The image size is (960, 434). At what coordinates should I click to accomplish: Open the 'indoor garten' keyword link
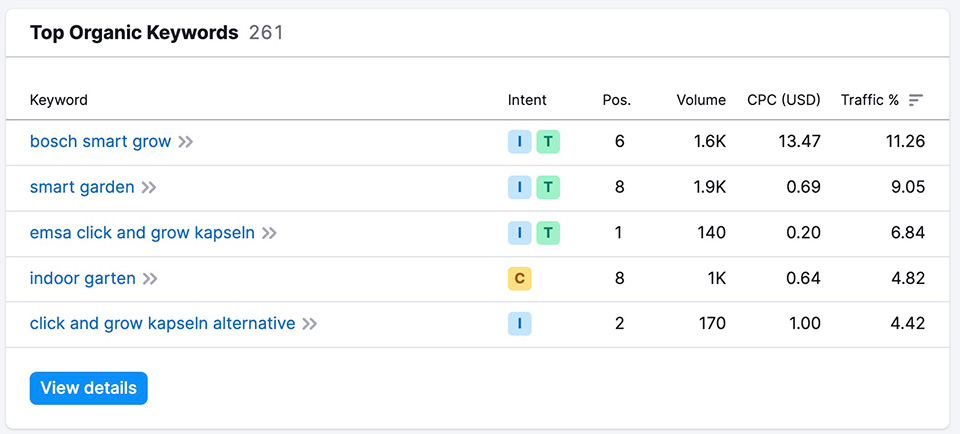pyautogui.click(x=83, y=279)
